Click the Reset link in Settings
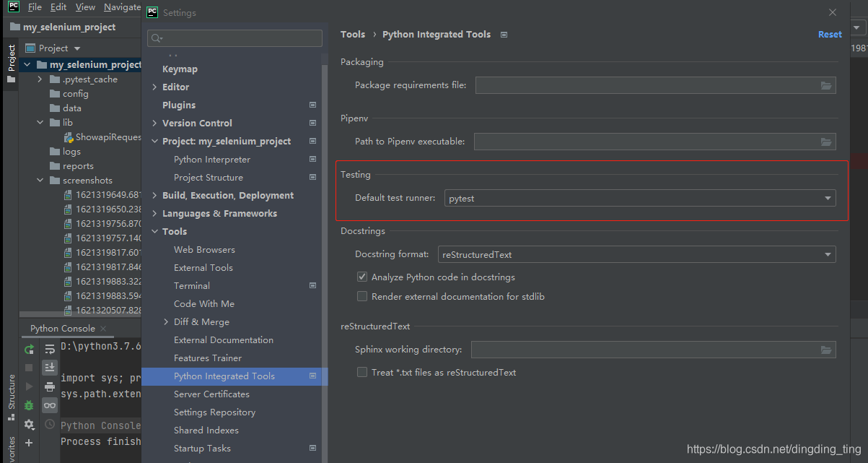868x463 pixels. point(830,34)
